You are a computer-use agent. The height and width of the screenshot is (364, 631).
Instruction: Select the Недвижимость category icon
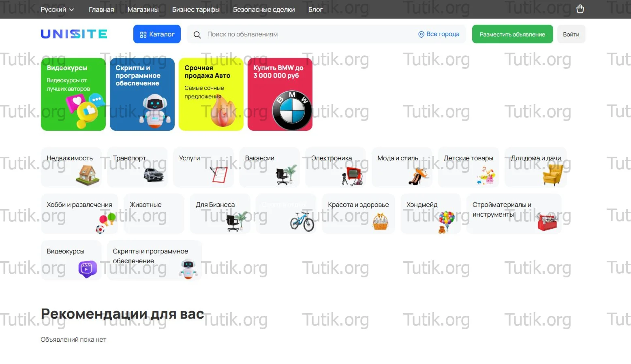[86, 176]
